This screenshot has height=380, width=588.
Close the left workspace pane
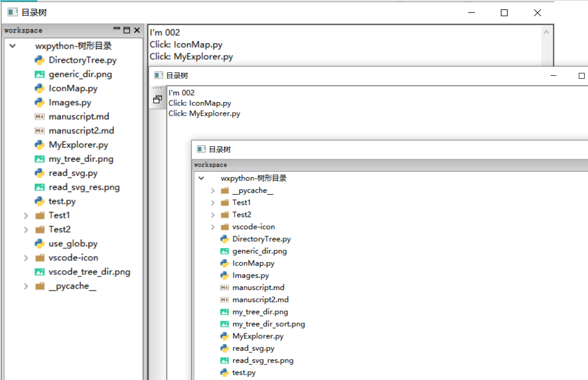click(137, 30)
